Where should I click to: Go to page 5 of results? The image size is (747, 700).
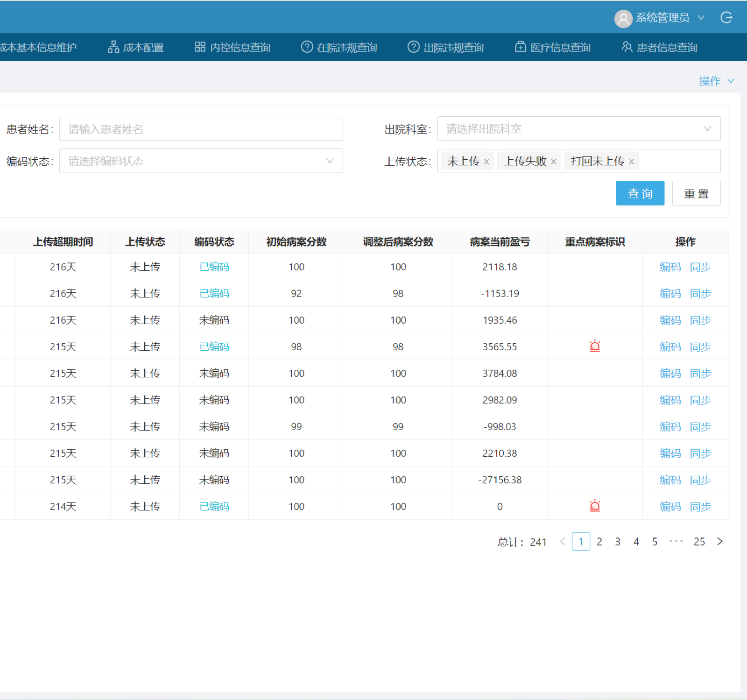[x=655, y=541]
